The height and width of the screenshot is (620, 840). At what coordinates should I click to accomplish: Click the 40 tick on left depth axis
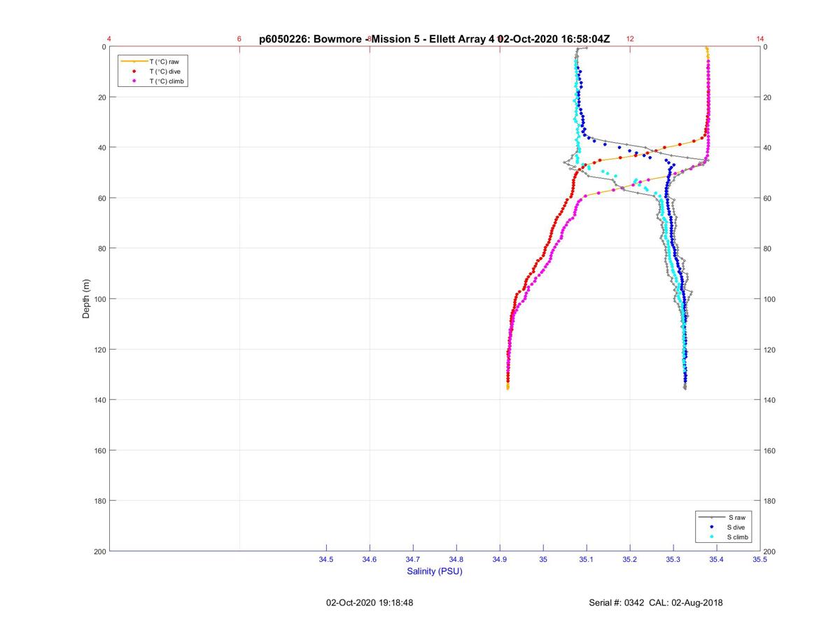[x=102, y=148]
